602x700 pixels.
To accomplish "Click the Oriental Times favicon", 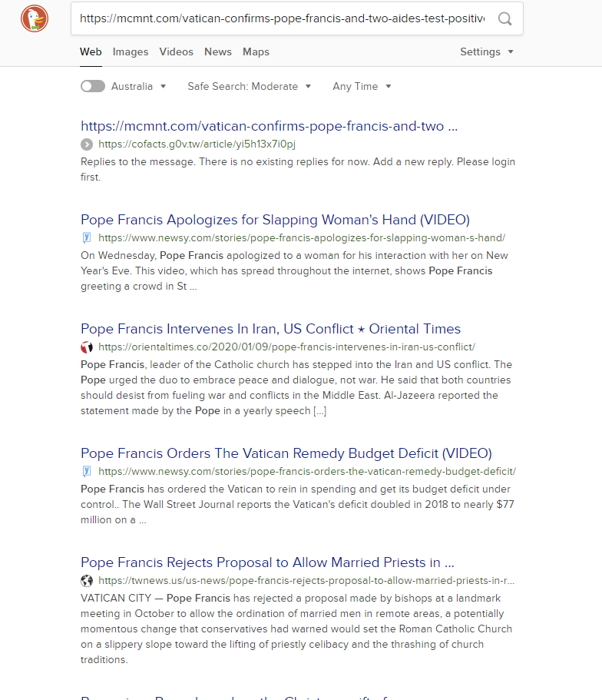I will pos(87,347).
